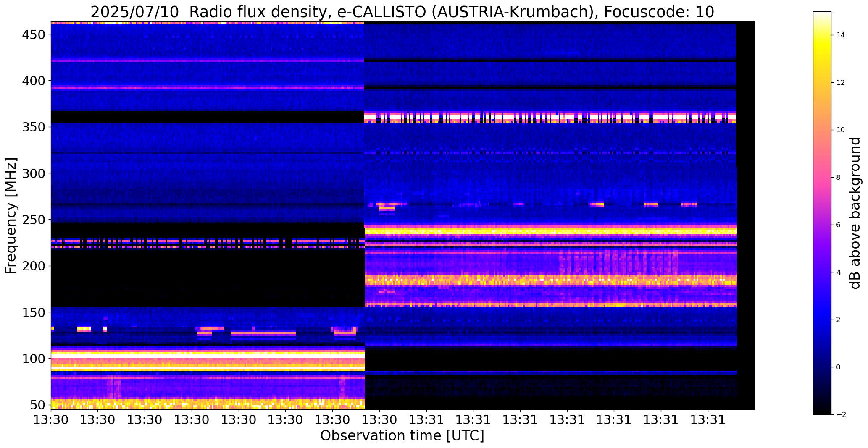The image size is (868, 448).
Task: Click the 350 tick on frequency axis
Action: point(33,127)
